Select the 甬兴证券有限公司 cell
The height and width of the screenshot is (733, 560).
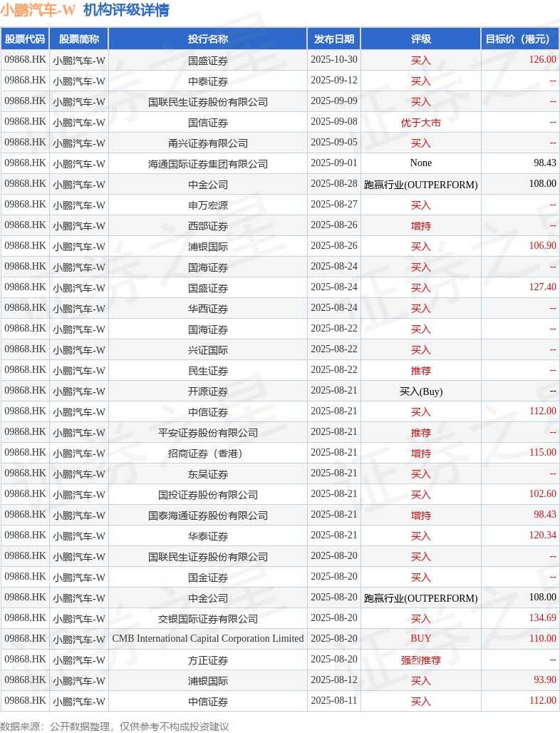coord(208,143)
